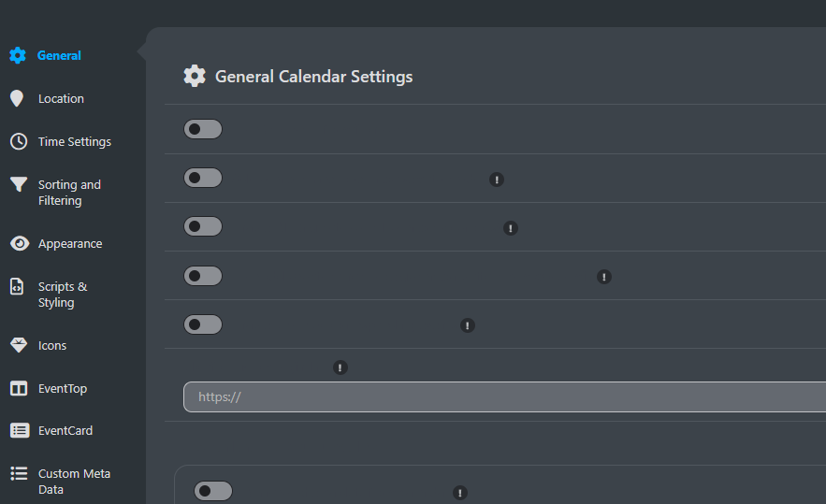The height and width of the screenshot is (504, 826).
Task: Click the Time Settings clock icon
Action: point(19,141)
